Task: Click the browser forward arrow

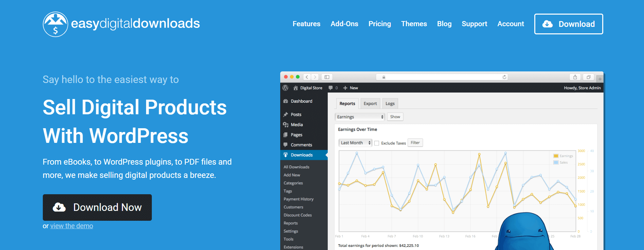Action: coord(315,77)
